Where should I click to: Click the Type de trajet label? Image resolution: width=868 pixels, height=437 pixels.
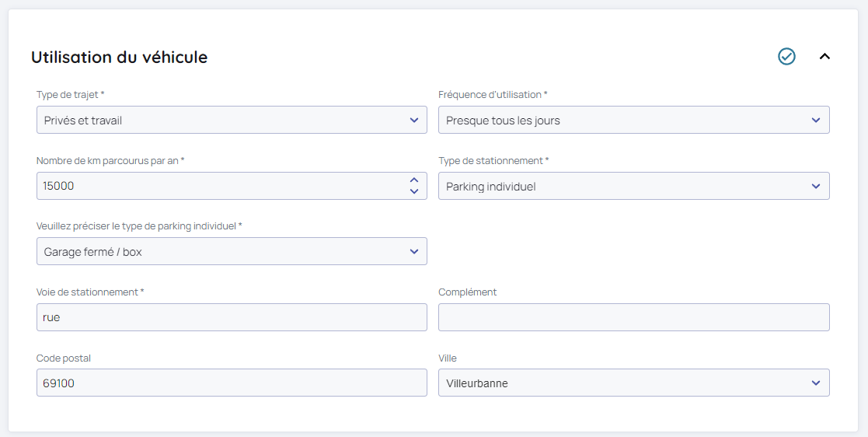[70, 95]
